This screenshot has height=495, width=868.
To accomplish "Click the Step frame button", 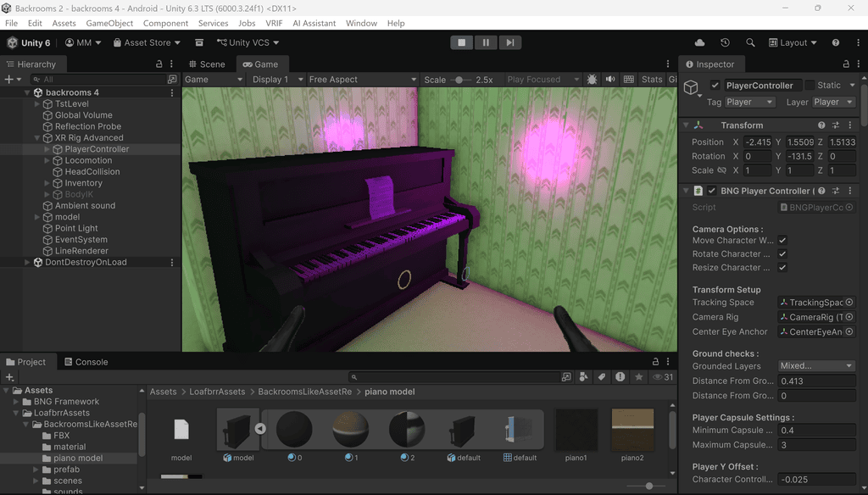I will coord(509,42).
